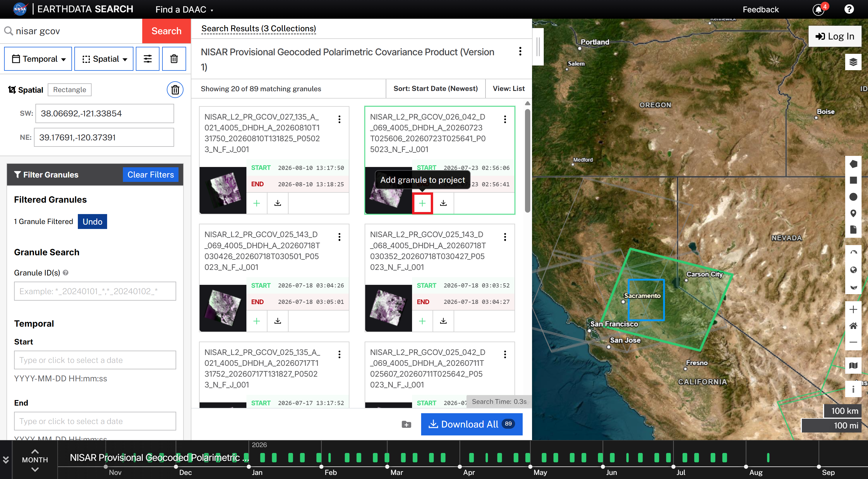Image resolution: width=868 pixels, height=479 pixels.
Task: Open the map layers control
Action: [853, 62]
